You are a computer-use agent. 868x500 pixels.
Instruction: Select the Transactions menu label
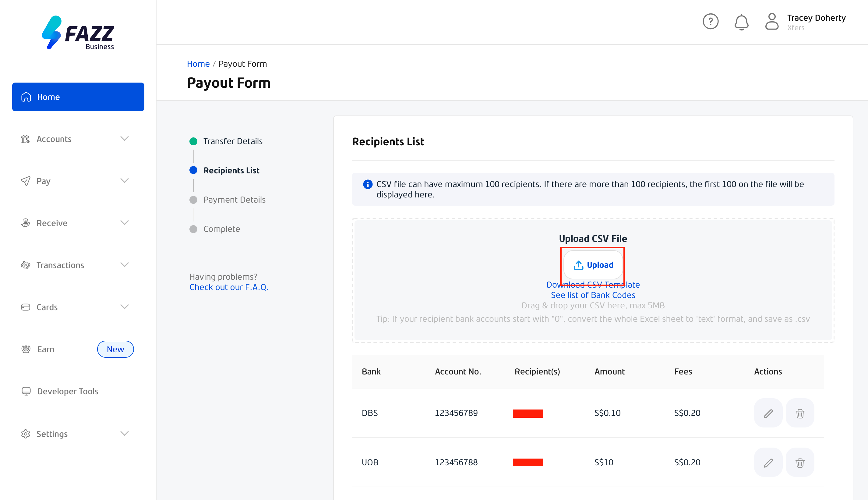pyautogui.click(x=60, y=265)
